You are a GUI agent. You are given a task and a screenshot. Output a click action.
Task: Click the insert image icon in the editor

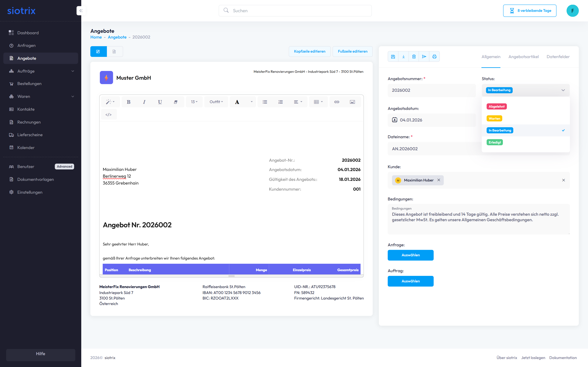[352, 102]
